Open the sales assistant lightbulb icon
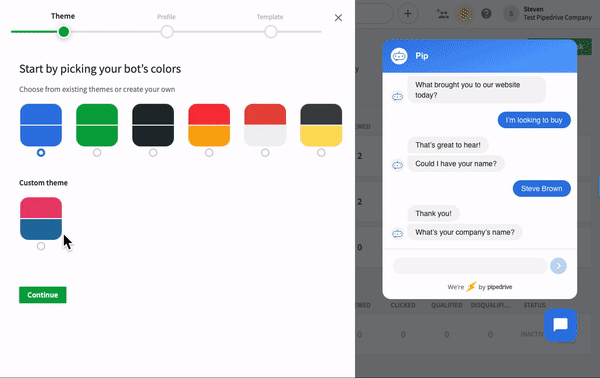 pos(465,14)
